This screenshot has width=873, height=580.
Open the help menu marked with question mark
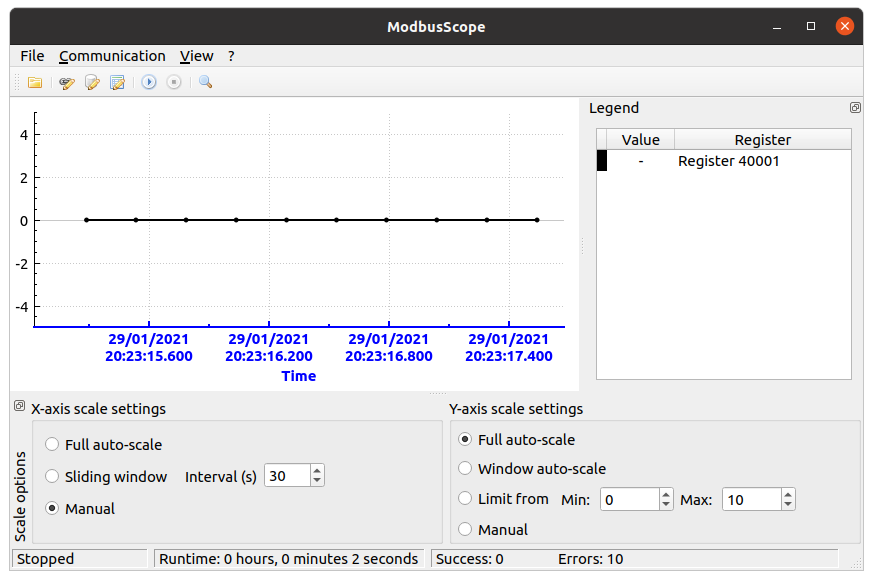pos(231,56)
